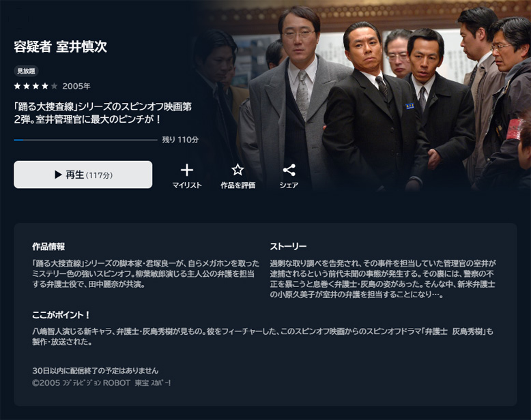Open 作品を評価 star rating icon
This screenshot has height=420, width=531.
click(238, 170)
